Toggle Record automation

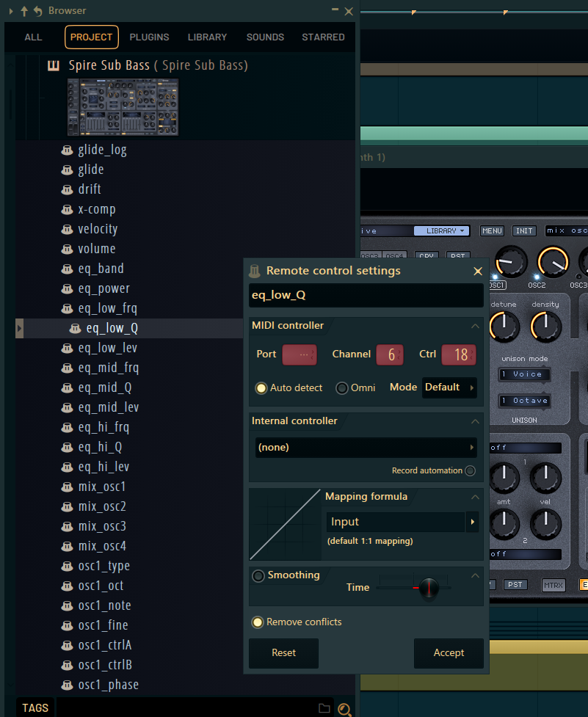[x=470, y=470]
